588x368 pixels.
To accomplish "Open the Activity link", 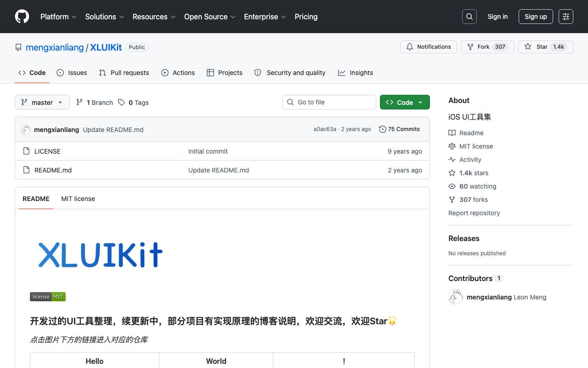I will click(x=465, y=160).
